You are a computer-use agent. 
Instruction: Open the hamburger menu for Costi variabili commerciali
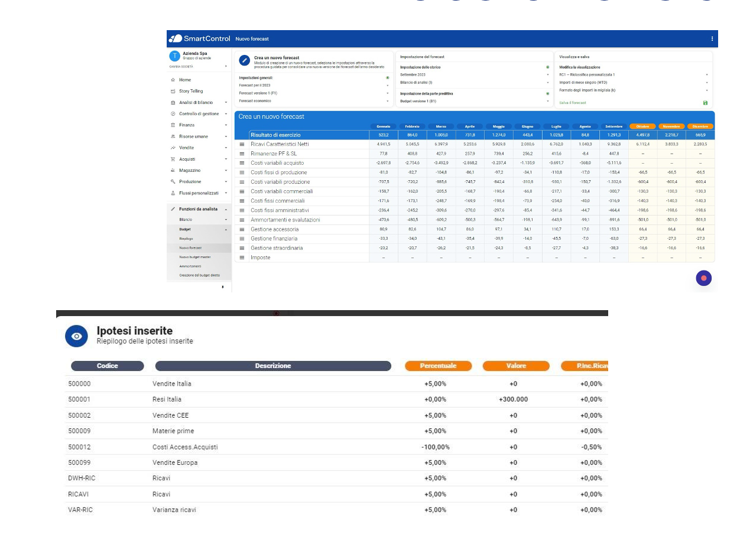pos(242,191)
